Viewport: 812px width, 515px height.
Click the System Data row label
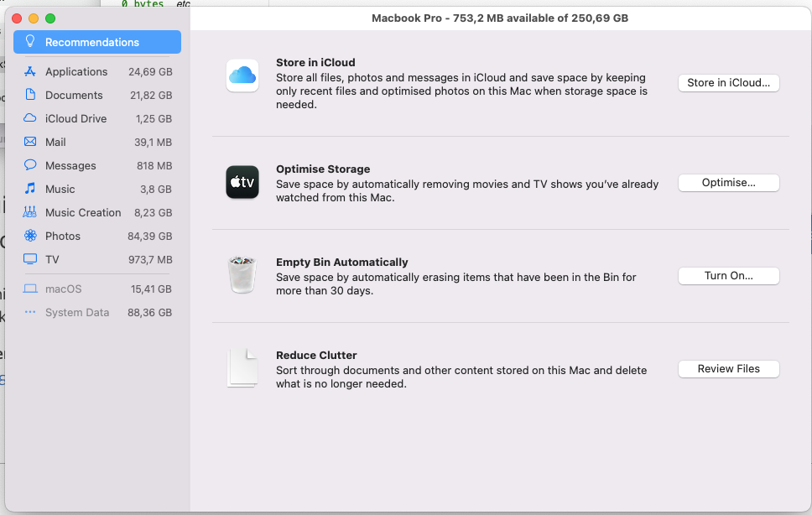tap(77, 313)
